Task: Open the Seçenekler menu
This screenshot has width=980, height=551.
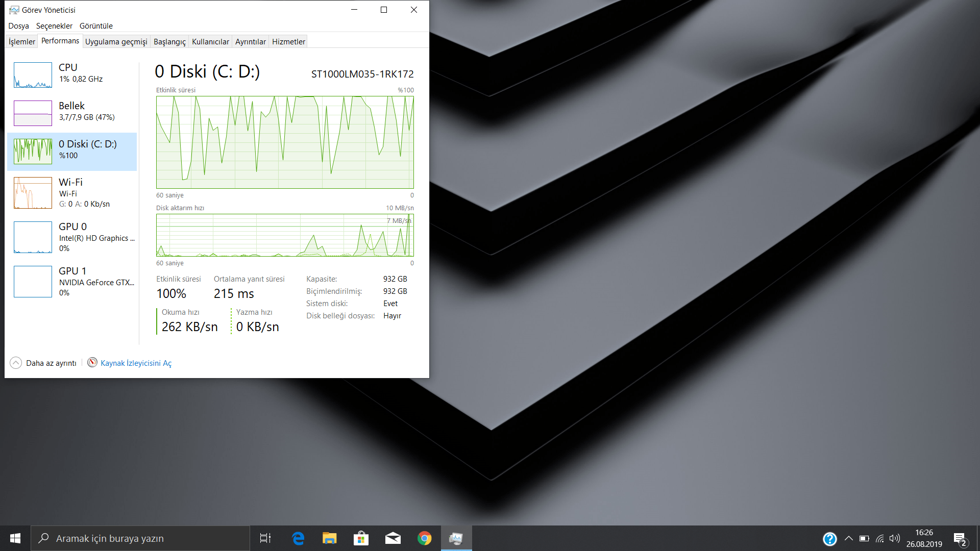Action: pos(54,26)
